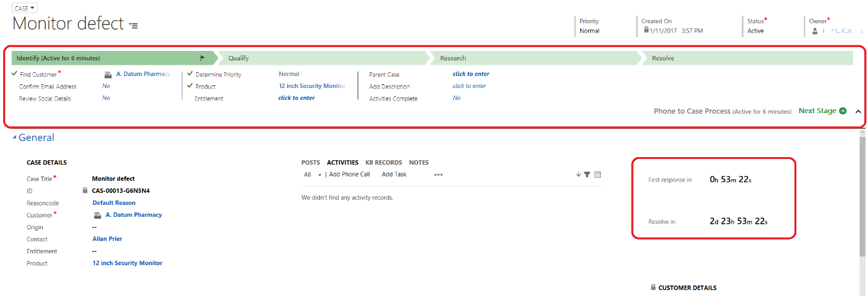Click the ellipsis more commands icon
The image size is (868, 296).
[x=438, y=175]
